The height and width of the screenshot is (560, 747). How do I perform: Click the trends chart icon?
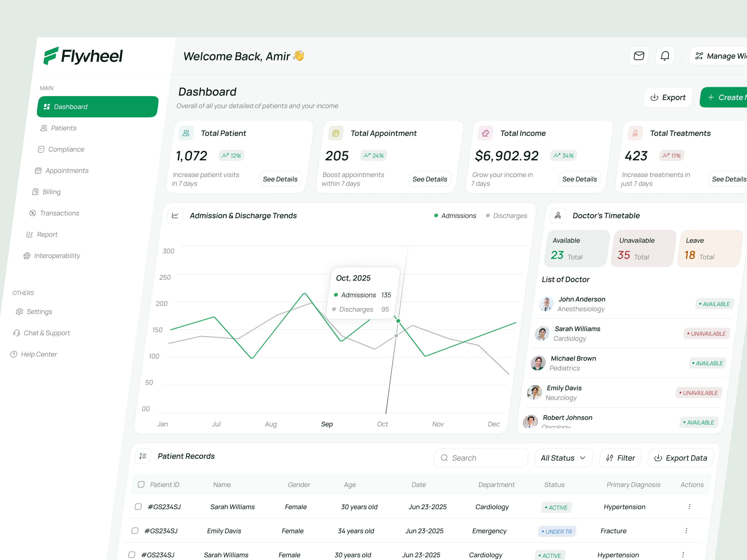point(175,215)
